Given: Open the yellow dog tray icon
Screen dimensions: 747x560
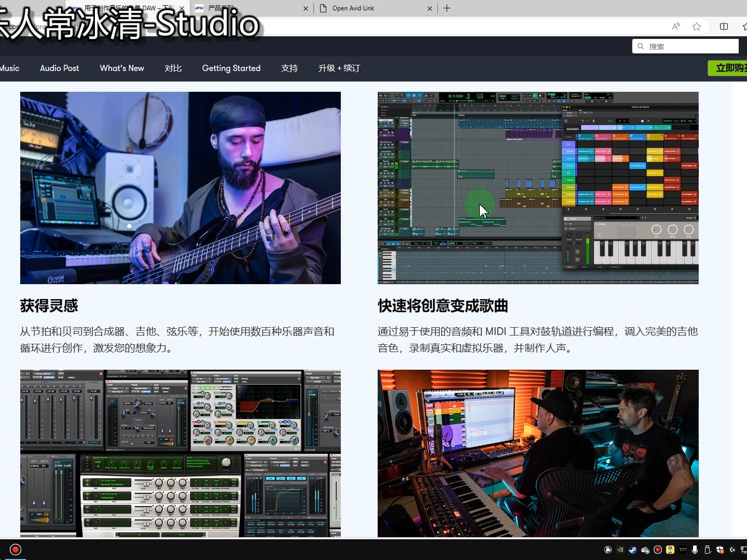Looking at the screenshot, I should pos(670,550).
